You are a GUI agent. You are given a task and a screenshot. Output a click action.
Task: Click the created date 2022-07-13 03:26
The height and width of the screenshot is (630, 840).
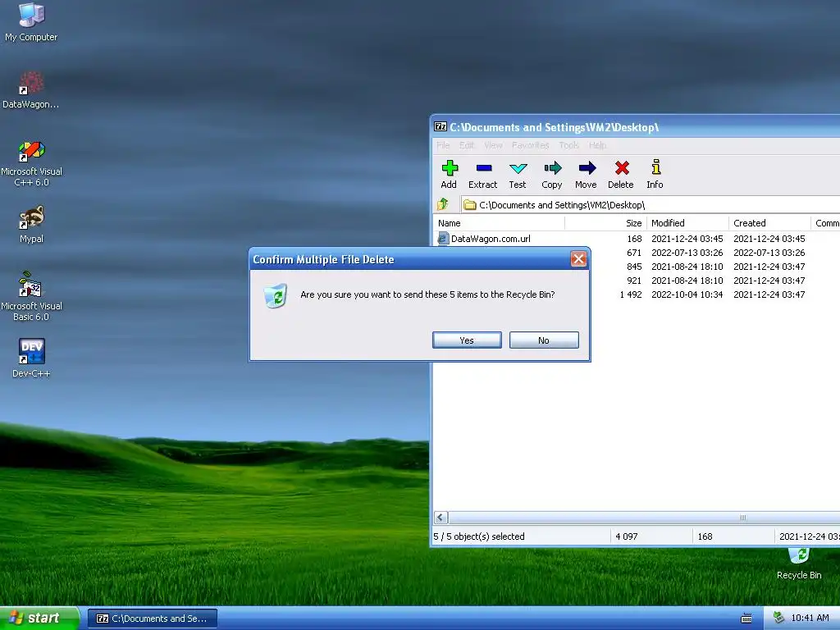pos(769,253)
